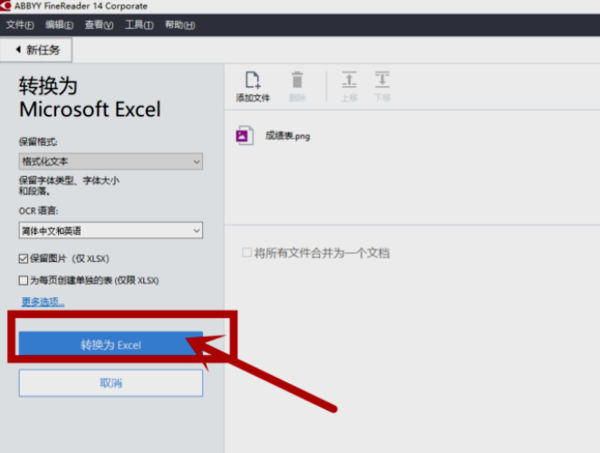Select the 成绩表.png file name

pyautogui.click(x=288, y=136)
